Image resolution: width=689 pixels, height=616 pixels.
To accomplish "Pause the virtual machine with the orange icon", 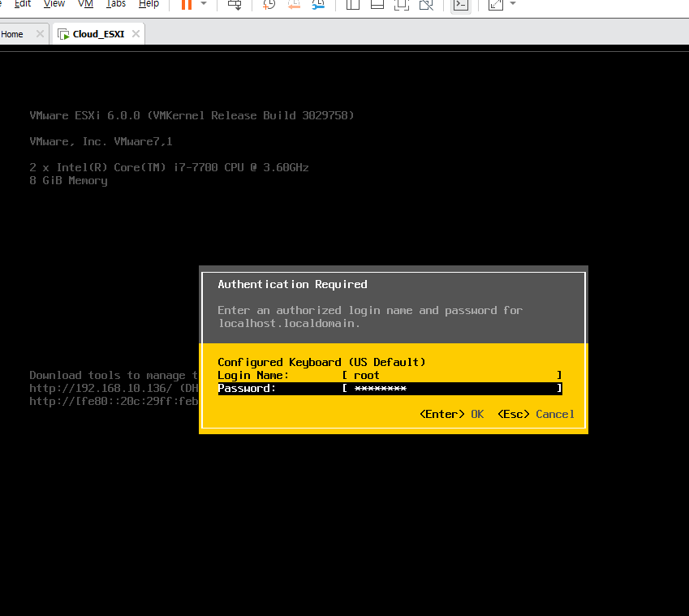I will [x=187, y=4].
